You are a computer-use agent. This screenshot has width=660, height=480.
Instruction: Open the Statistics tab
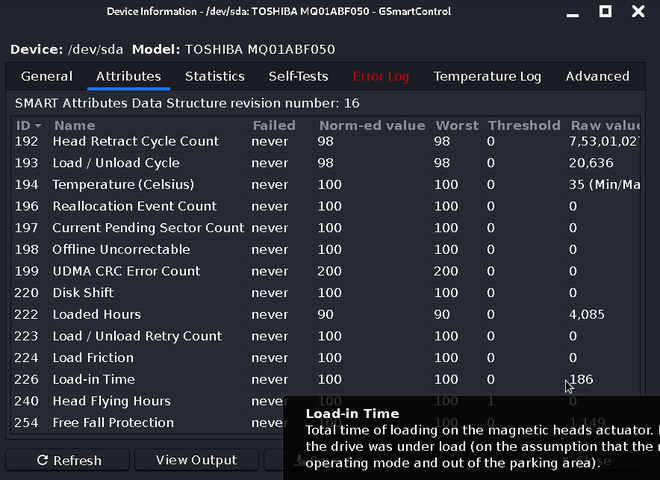tap(215, 77)
